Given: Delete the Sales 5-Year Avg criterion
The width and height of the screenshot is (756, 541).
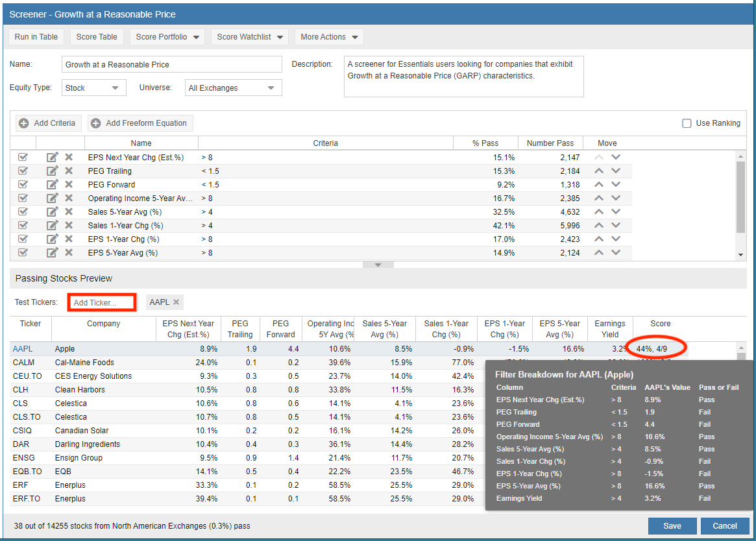Looking at the screenshot, I should tap(69, 211).
